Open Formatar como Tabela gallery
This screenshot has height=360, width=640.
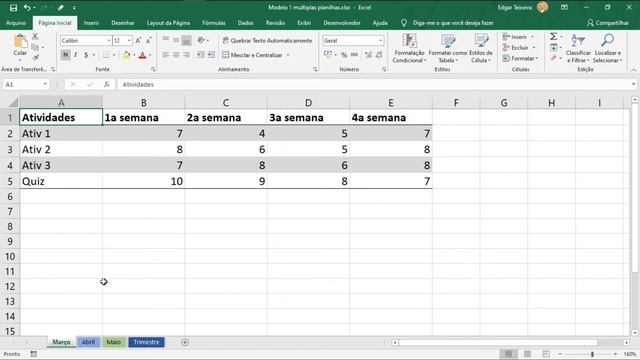(x=448, y=48)
